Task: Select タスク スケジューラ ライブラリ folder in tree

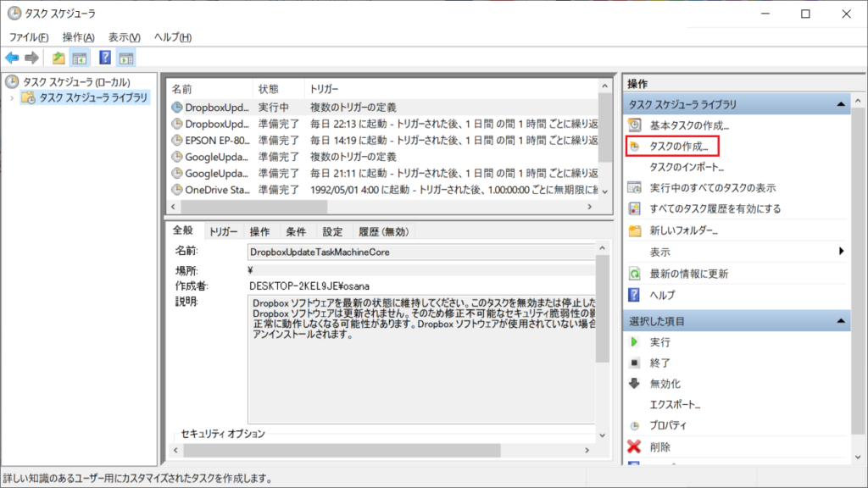Action: pyautogui.click(x=93, y=98)
